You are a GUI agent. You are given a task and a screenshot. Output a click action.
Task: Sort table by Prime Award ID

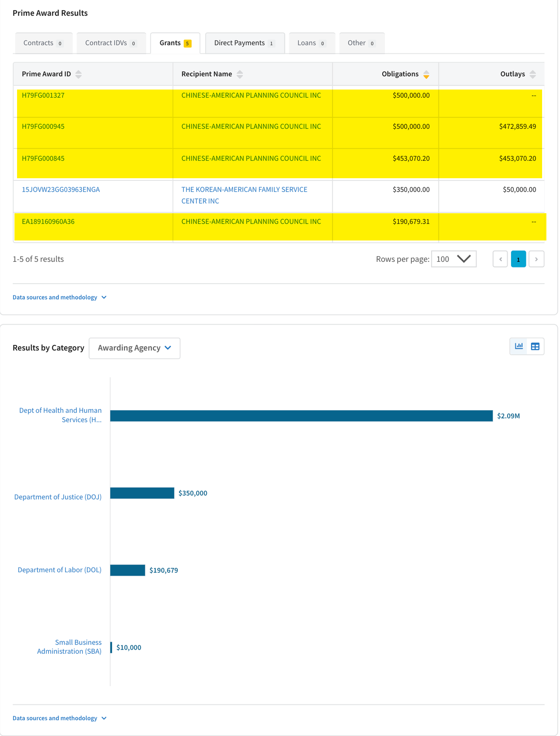pyautogui.click(x=78, y=74)
